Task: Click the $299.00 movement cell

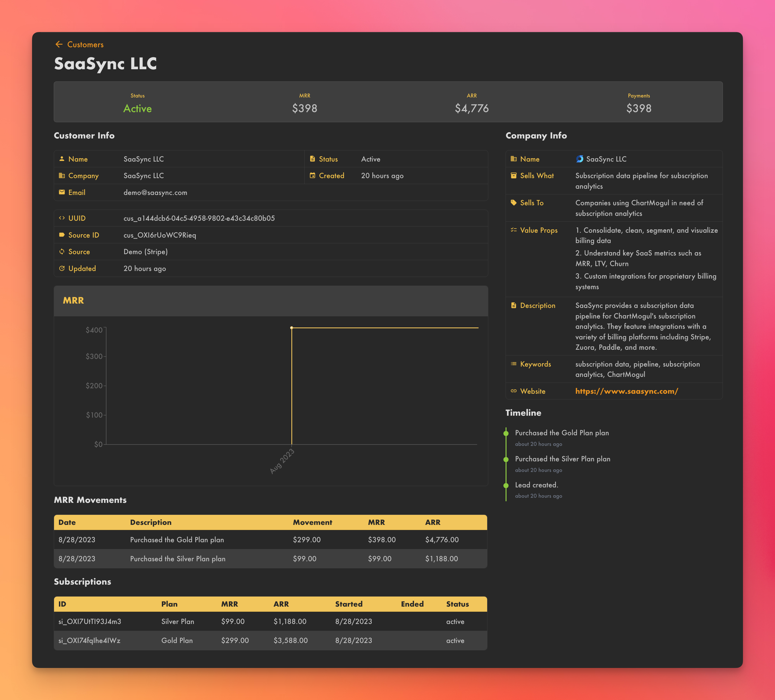Action: pos(306,540)
